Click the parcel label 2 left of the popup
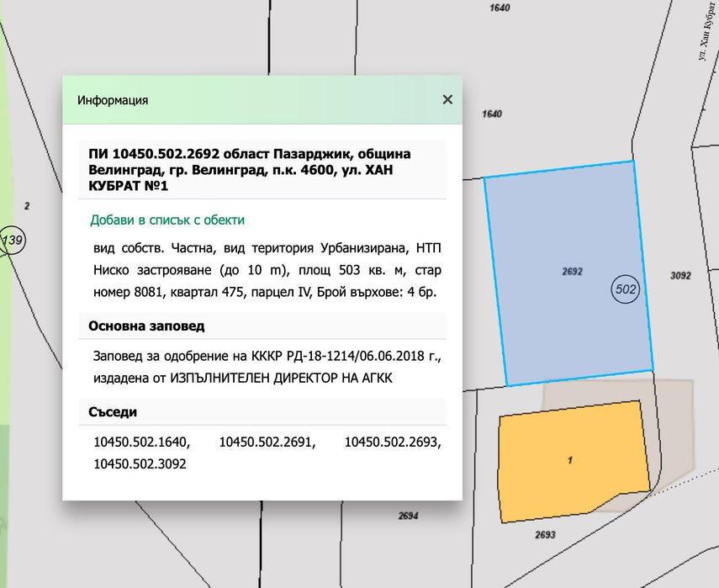This screenshot has width=719, height=588. [x=27, y=206]
